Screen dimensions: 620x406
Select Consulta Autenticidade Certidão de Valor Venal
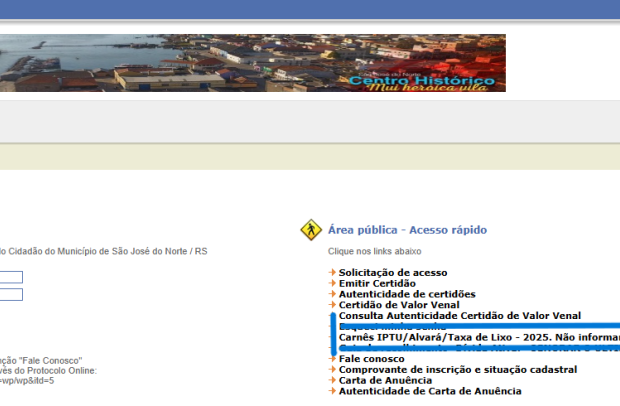459,316
